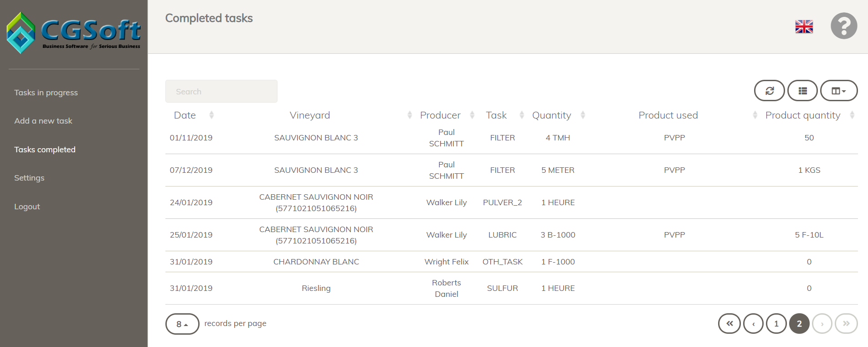This screenshot has width=868, height=347.
Task: Select current page 2 button
Action: pyautogui.click(x=799, y=324)
